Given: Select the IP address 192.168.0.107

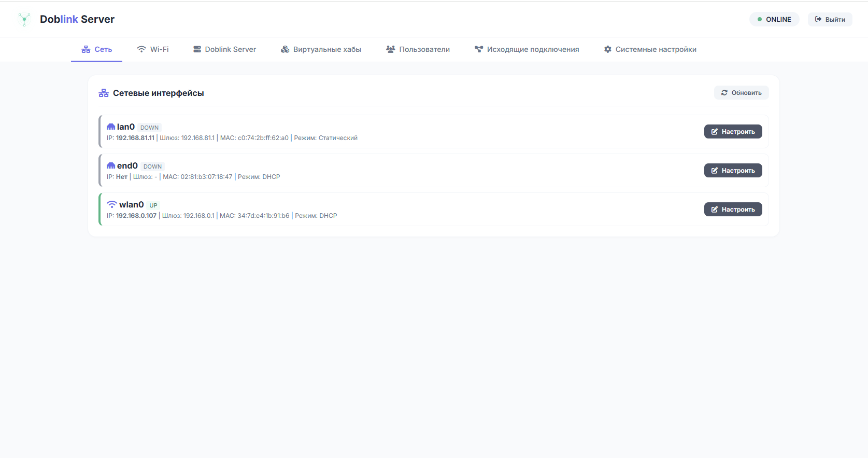Looking at the screenshot, I should point(136,216).
